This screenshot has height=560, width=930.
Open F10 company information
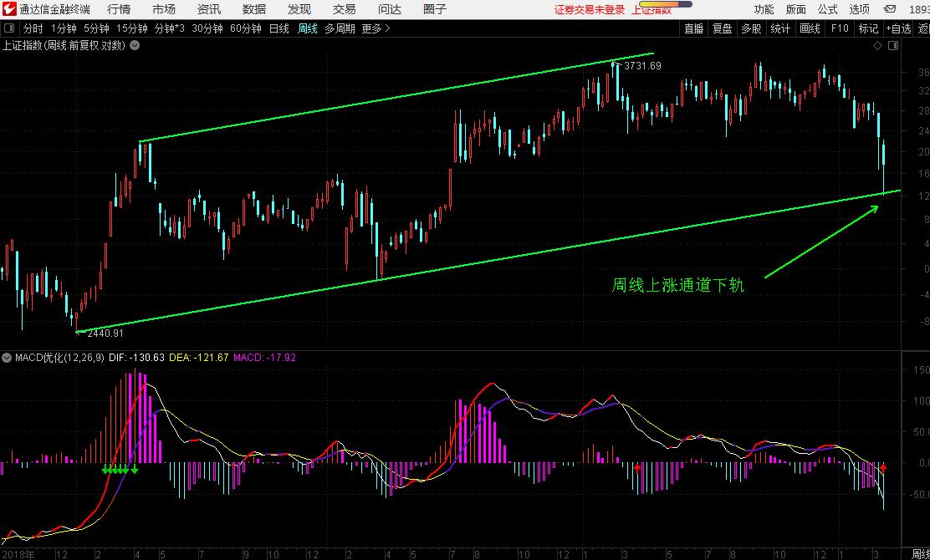839,28
